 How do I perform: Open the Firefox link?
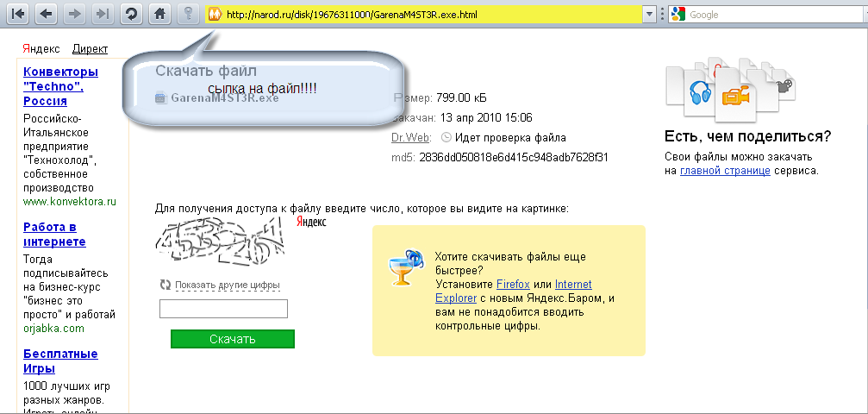[513, 285]
